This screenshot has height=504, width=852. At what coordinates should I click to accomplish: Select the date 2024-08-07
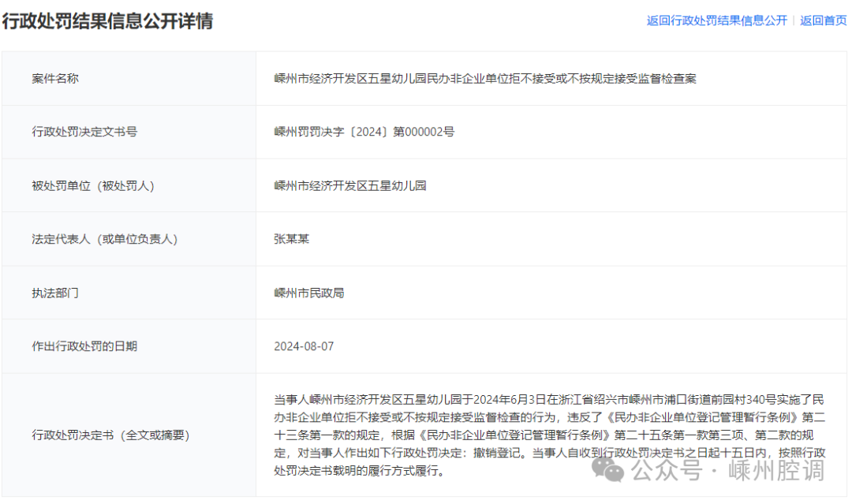click(304, 346)
